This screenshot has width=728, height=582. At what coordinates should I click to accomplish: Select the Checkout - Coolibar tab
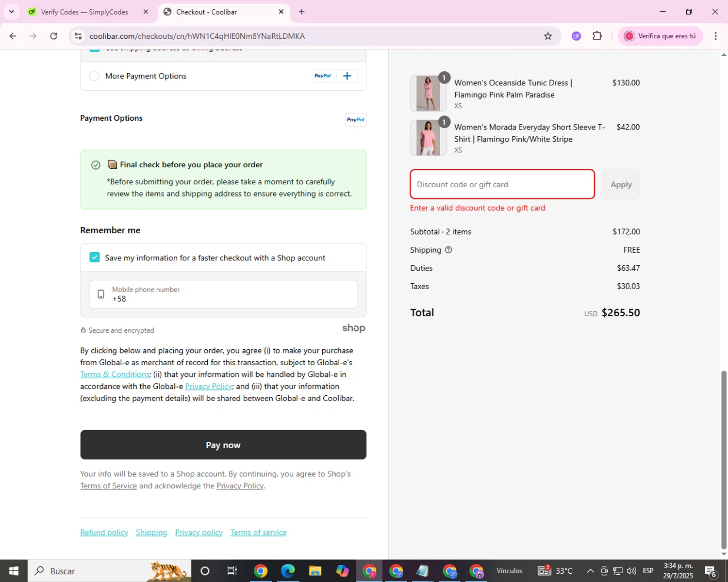(x=206, y=12)
